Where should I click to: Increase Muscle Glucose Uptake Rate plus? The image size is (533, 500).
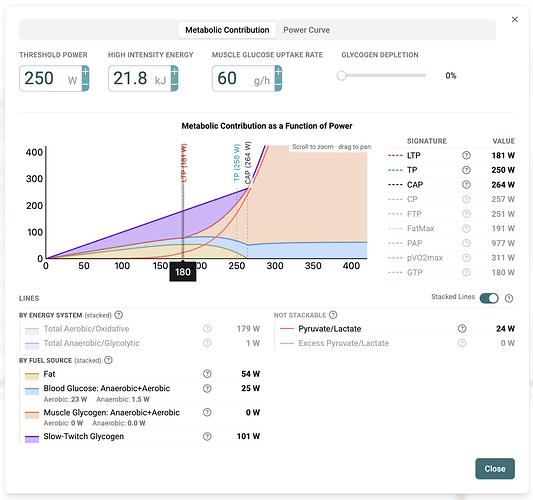278,72
